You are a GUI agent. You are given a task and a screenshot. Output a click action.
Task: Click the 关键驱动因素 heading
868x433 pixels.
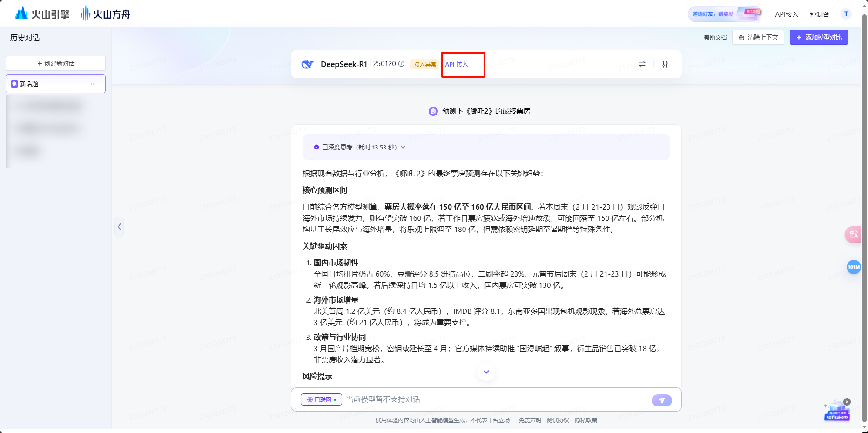tap(325, 246)
